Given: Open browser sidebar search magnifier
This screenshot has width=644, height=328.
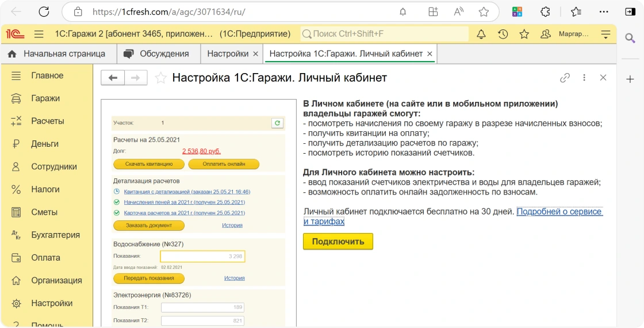Looking at the screenshot, I should pyautogui.click(x=630, y=39).
